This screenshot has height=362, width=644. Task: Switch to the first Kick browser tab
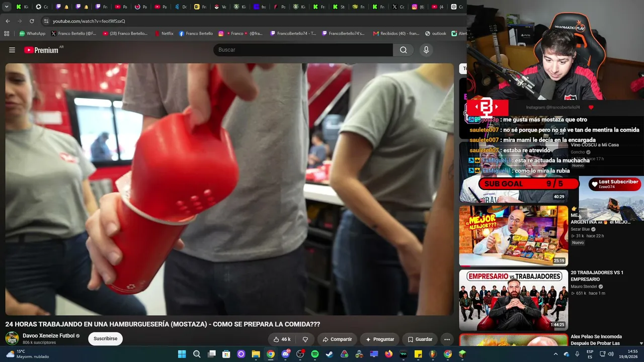point(23,7)
